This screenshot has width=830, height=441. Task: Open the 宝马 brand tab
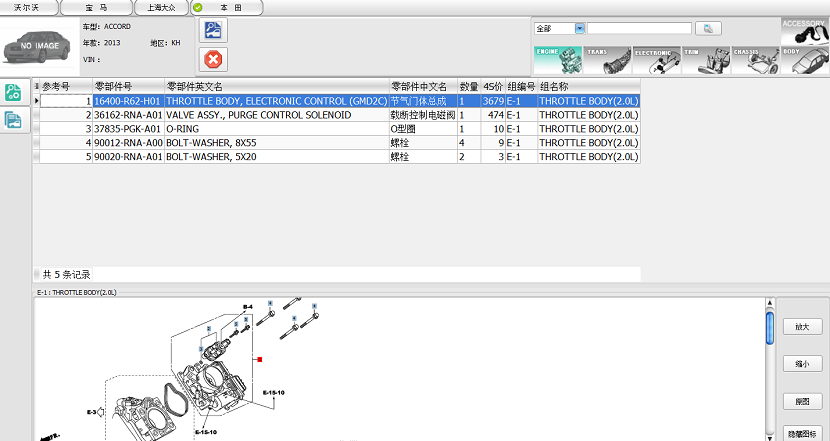pyautogui.click(x=96, y=7)
